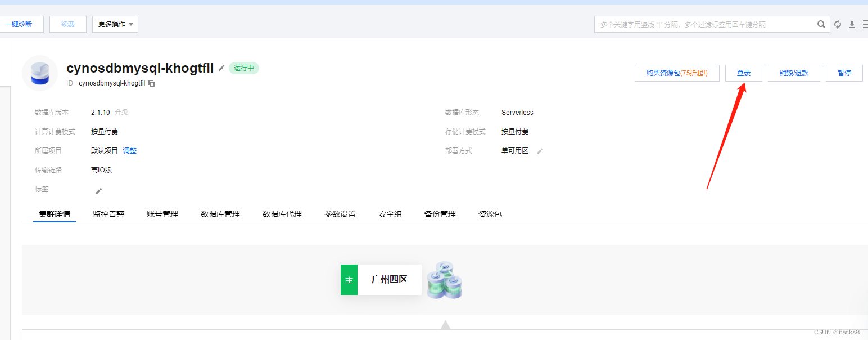
Task: Click the refresh icon beside search
Action: pos(838,24)
